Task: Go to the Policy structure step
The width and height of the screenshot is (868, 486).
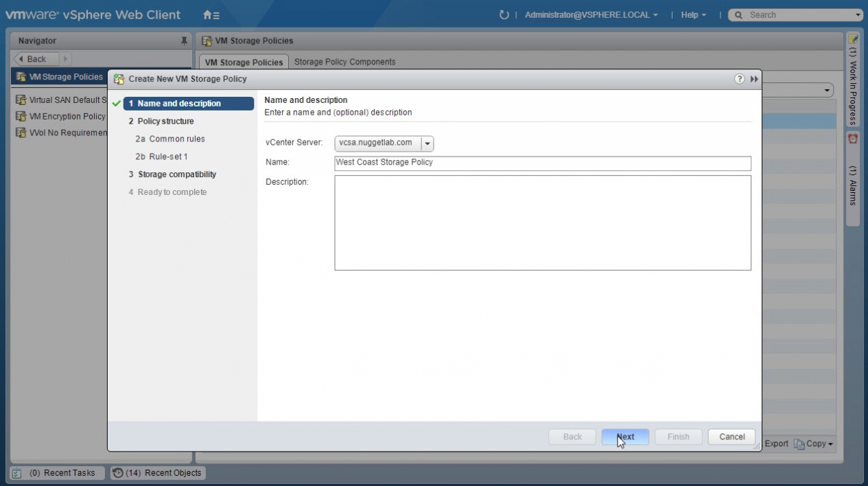Action: pos(165,121)
